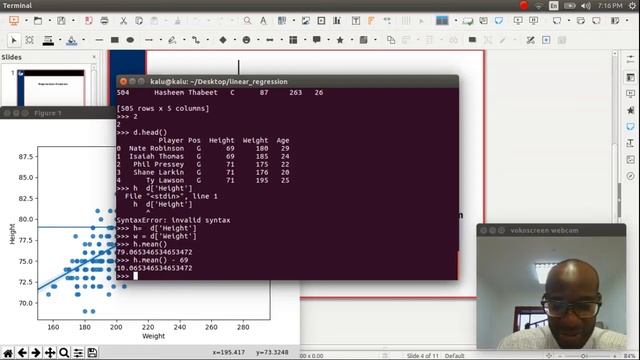Reset the Figure 1 plot view with Home
The height and width of the screenshot is (360, 640).
[8, 353]
